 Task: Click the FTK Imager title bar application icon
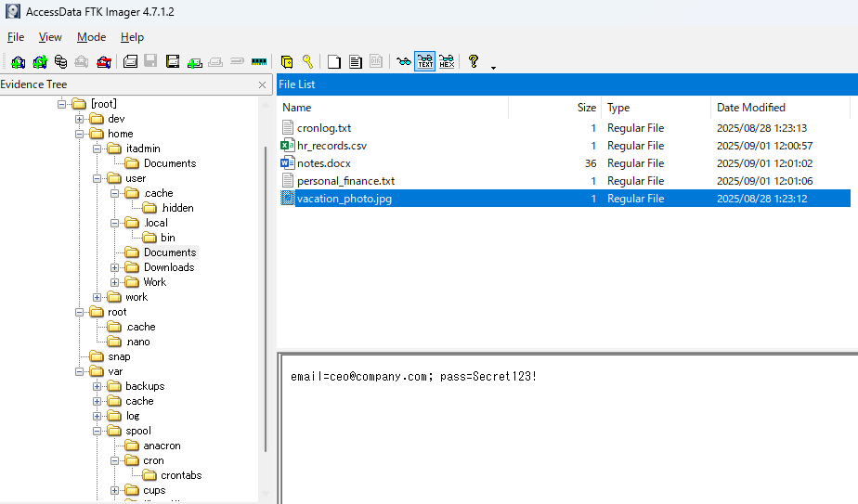point(13,11)
